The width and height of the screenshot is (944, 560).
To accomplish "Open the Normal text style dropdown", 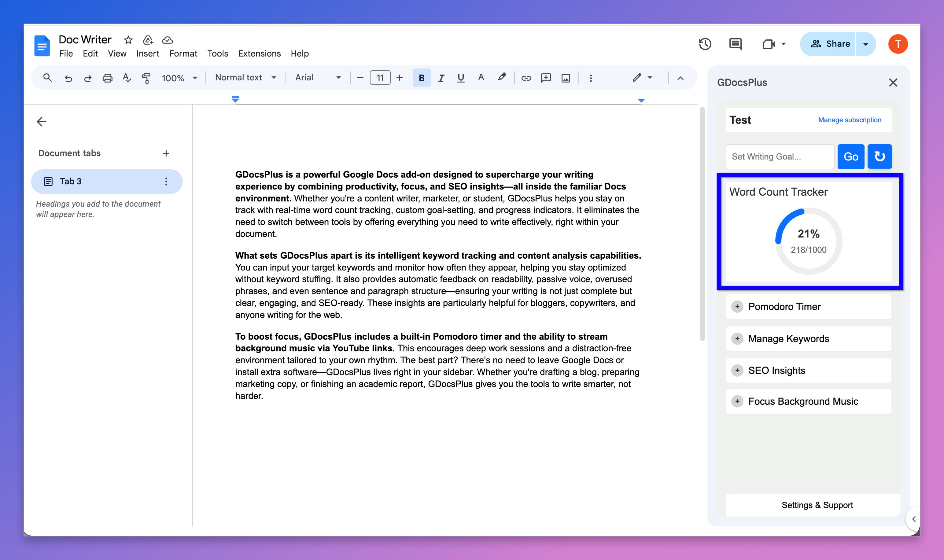I will click(245, 77).
